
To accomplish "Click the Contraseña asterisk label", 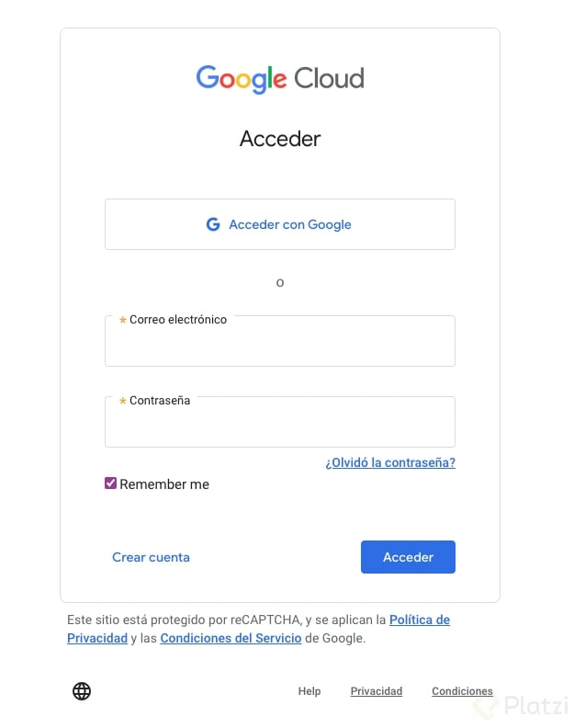I will pos(154,400).
